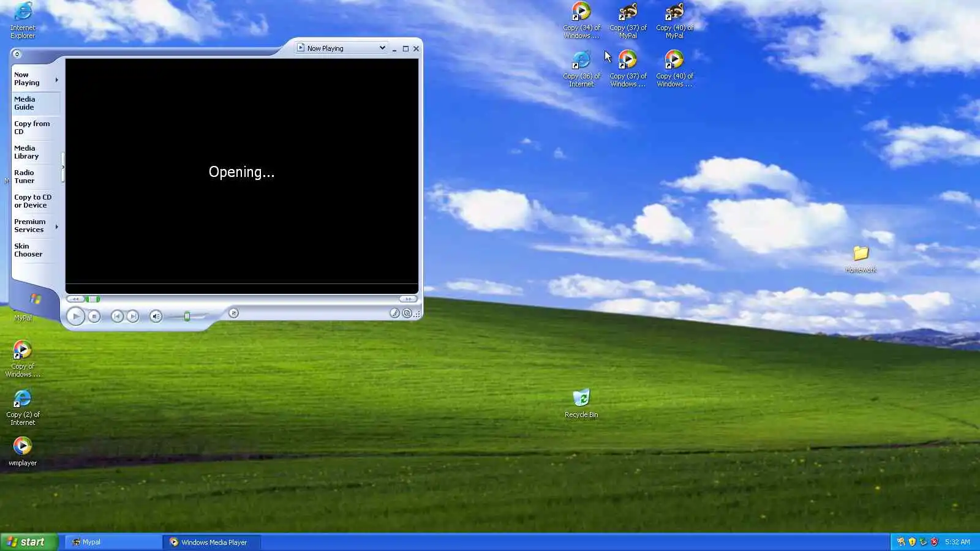This screenshot has width=980, height=551.
Task: Click the Media Player window size grip
Action: [x=418, y=314]
